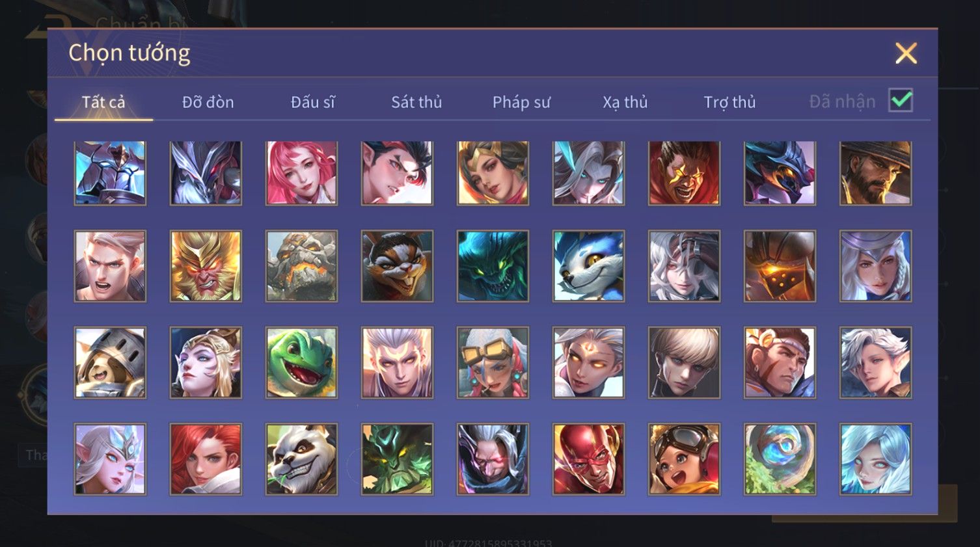Select the cowboy hat bearded hero portrait
Screen dimensions: 980x547
point(875,173)
